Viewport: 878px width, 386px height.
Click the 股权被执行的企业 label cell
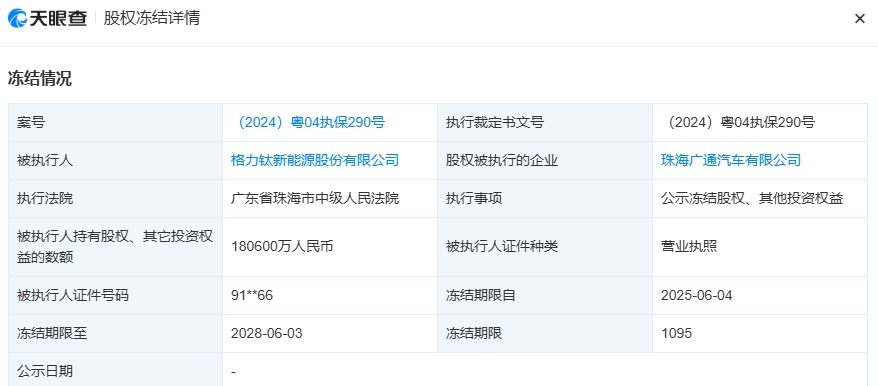coord(545,161)
